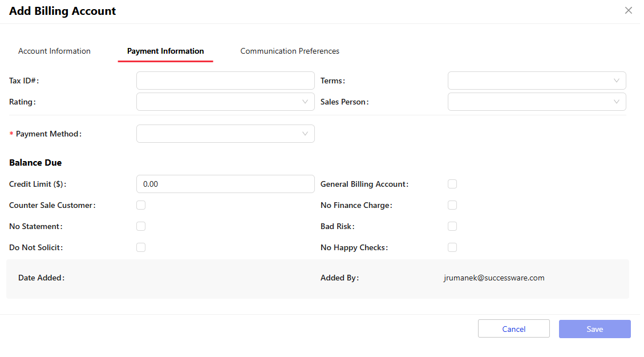644x357 pixels.
Task: Click the Credit Limit ($) field
Action: click(225, 184)
